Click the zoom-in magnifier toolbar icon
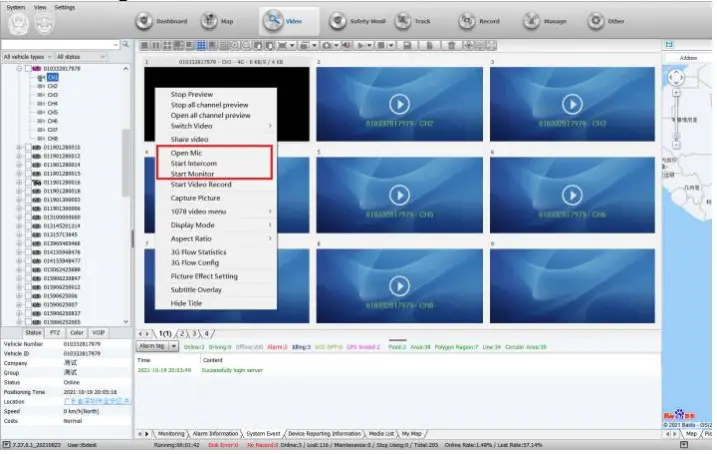 click(235, 45)
